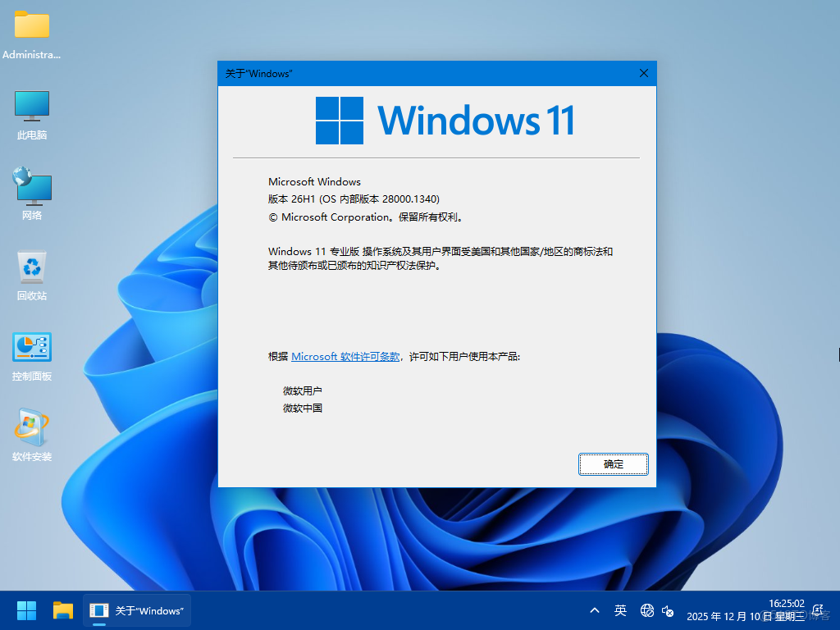Unmute the speaker icon in system tray

[x=669, y=610]
